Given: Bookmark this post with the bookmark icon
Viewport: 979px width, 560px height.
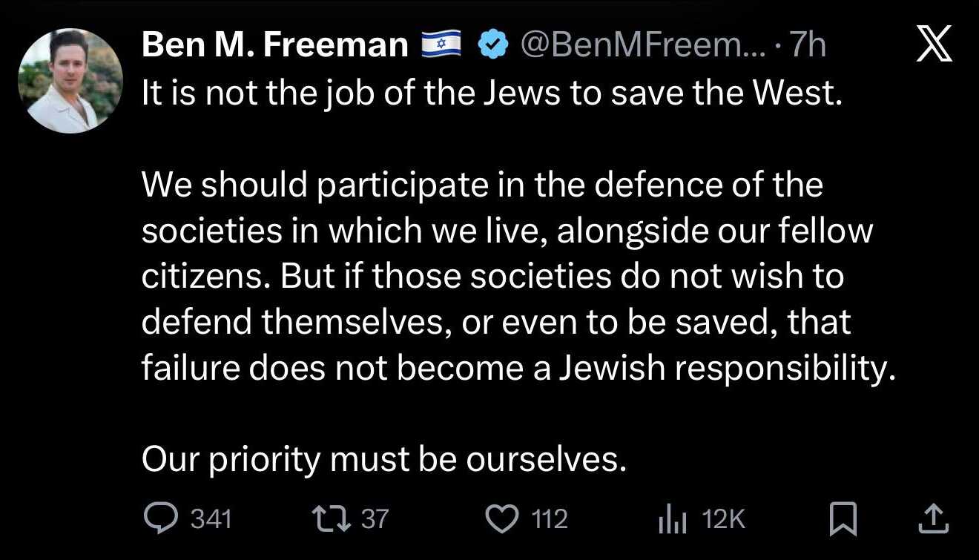Looking at the screenshot, I should (x=843, y=519).
